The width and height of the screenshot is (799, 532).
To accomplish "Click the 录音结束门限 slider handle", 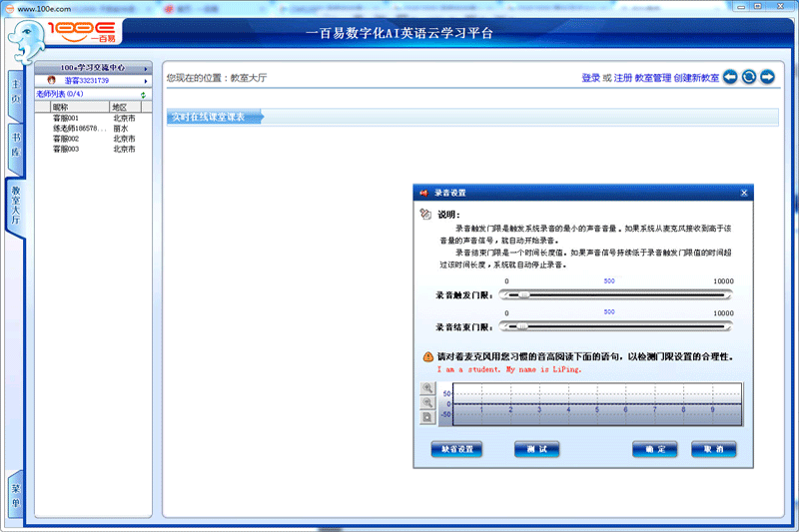I will (x=522, y=326).
